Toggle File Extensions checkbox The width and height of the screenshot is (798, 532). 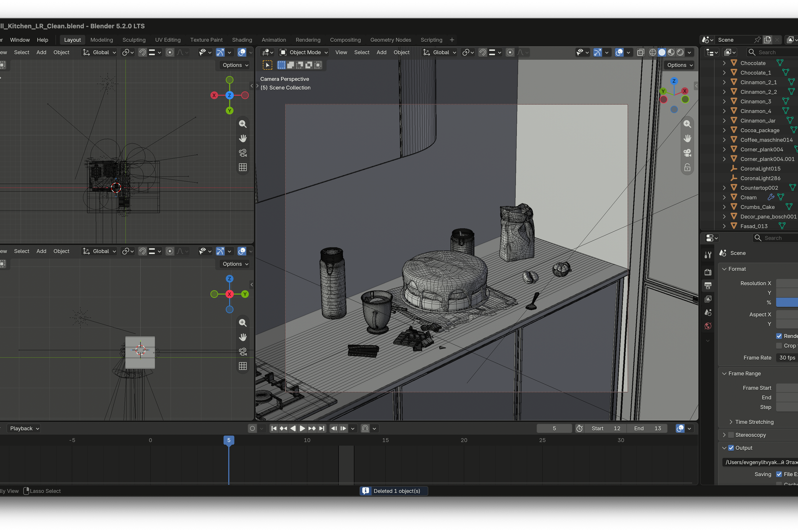[779, 474]
